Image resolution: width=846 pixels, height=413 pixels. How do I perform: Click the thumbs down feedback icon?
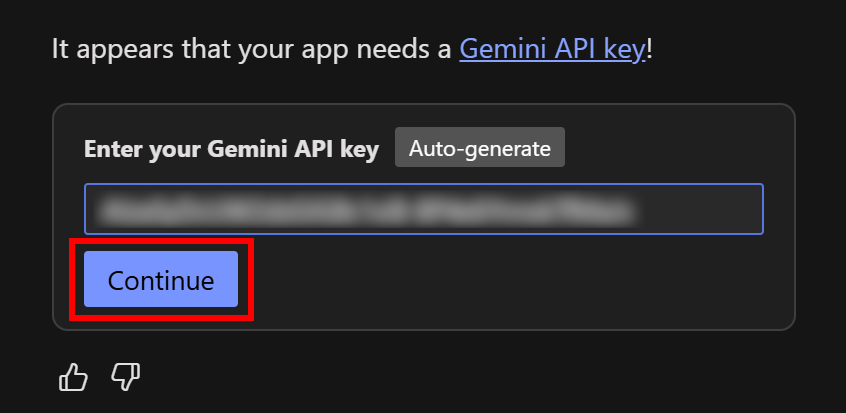pos(125,377)
